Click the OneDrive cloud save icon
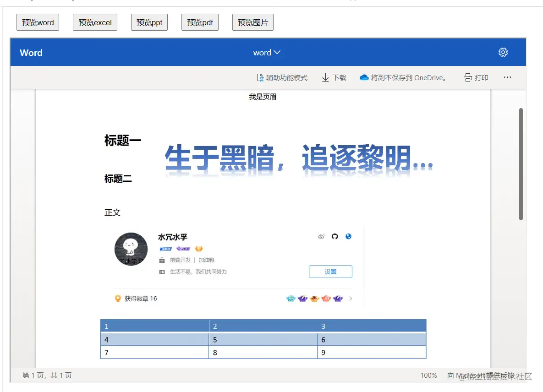This screenshot has width=543, height=392. click(364, 77)
